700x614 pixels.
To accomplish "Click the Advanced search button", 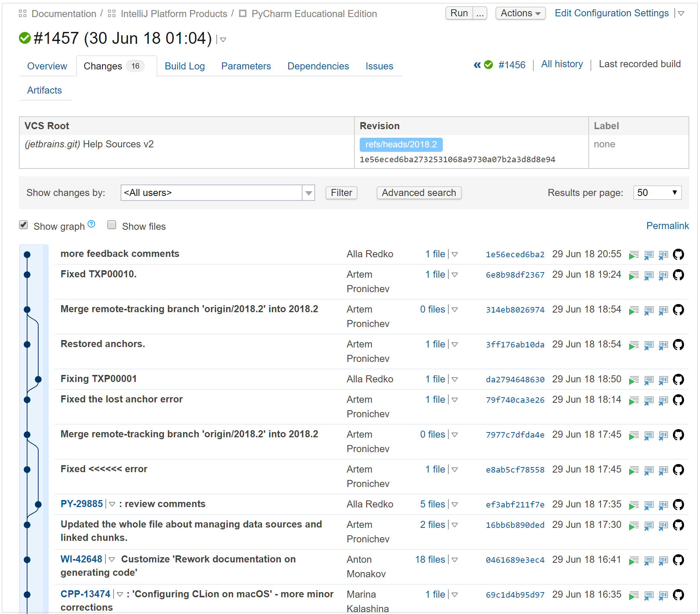I will [x=419, y=193].
